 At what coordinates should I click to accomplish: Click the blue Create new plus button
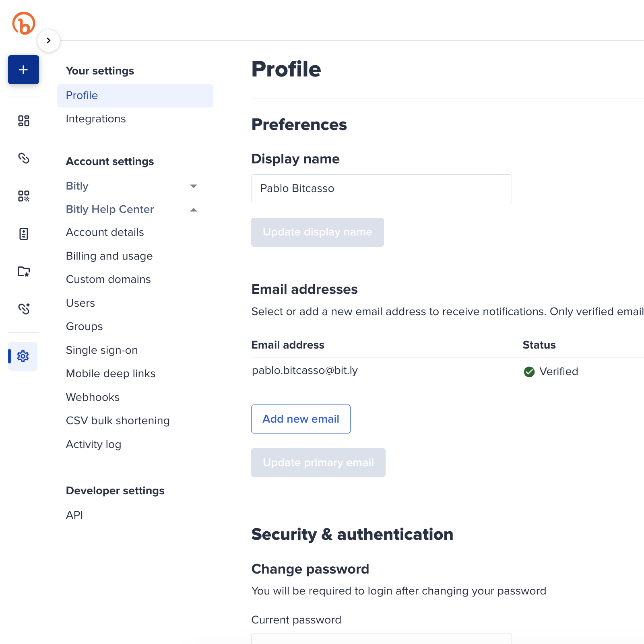click(23, 70)
